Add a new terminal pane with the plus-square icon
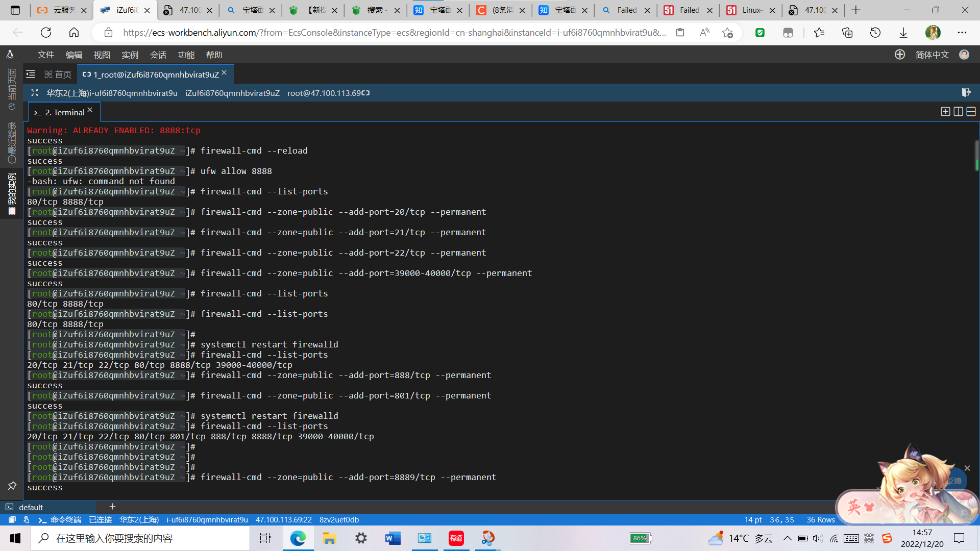Screen dimensions: 980x551 point(945,112)
